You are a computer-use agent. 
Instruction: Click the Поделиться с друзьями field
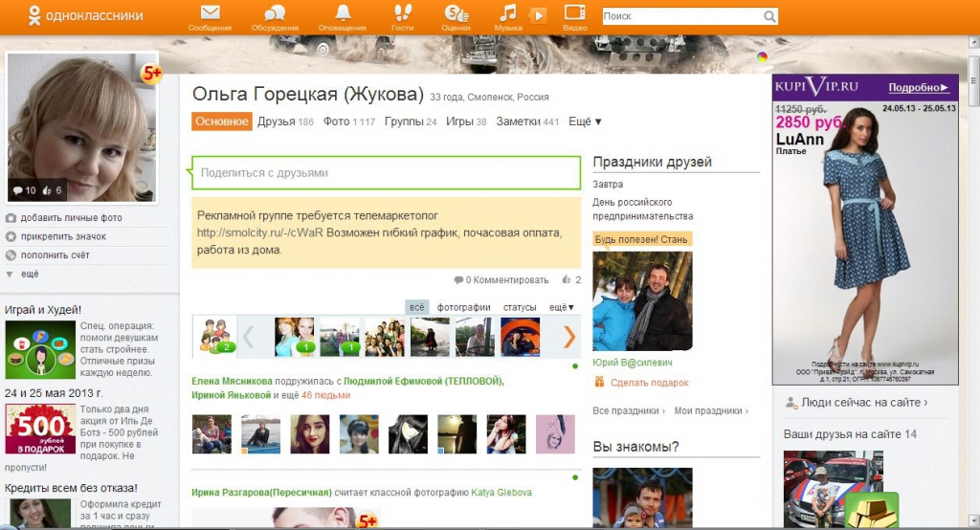pos(387,172)
